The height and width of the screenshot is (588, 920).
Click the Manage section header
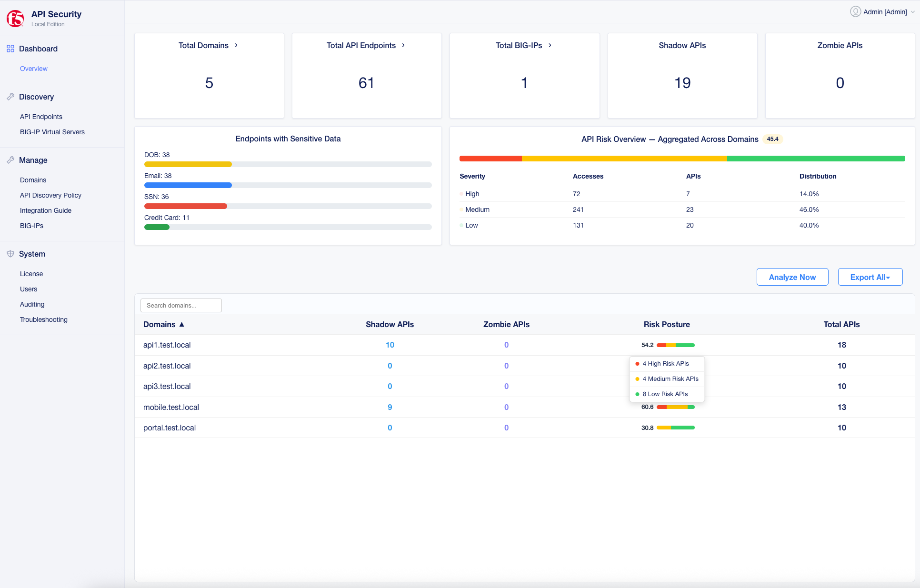click(33, 160)
